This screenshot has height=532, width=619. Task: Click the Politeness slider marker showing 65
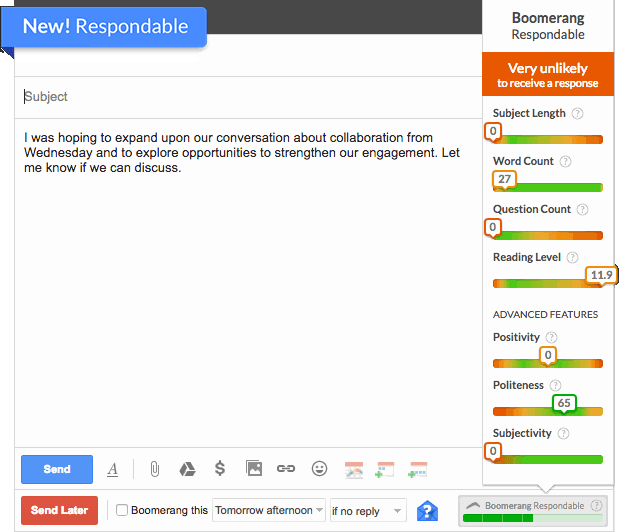pyautogui.click(x=564, y=403)
